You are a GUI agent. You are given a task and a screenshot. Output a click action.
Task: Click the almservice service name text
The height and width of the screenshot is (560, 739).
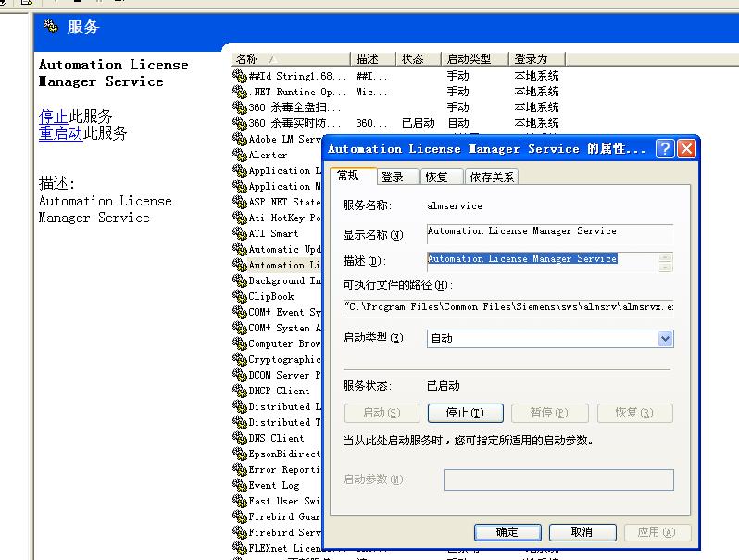coord(455,205)
